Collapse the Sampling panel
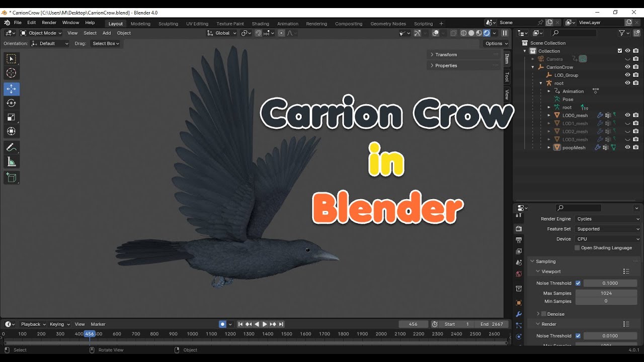The width and height of the screenshot is (644, 362). pyautogui.click(x=545, y=261)
